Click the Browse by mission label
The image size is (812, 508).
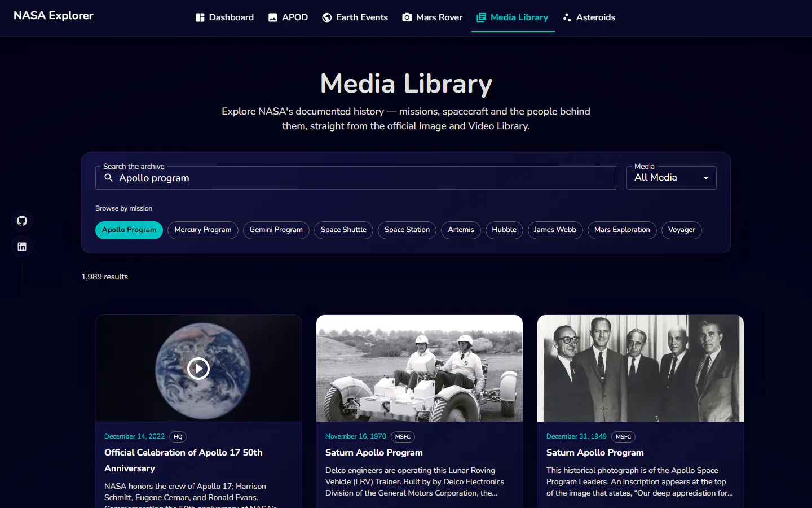click(x=124, y=208)
